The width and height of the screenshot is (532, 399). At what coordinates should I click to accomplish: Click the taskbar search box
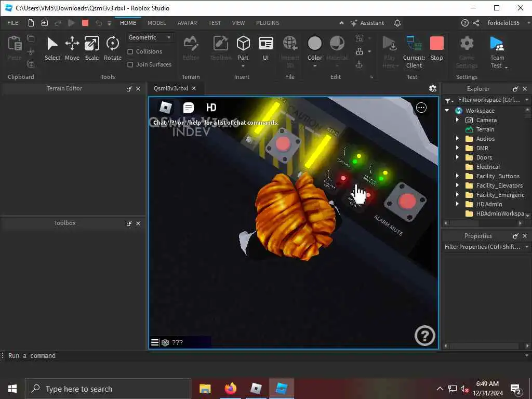click(108, 389)
